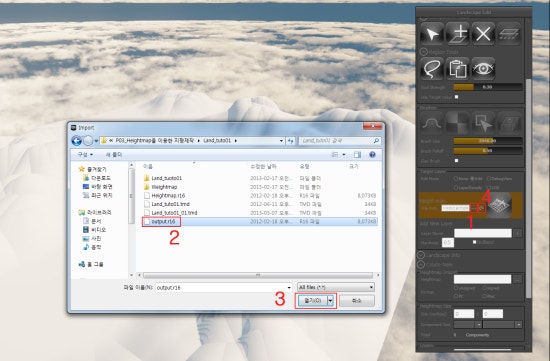Activate the lasso region selection tool

pos(432,68)
